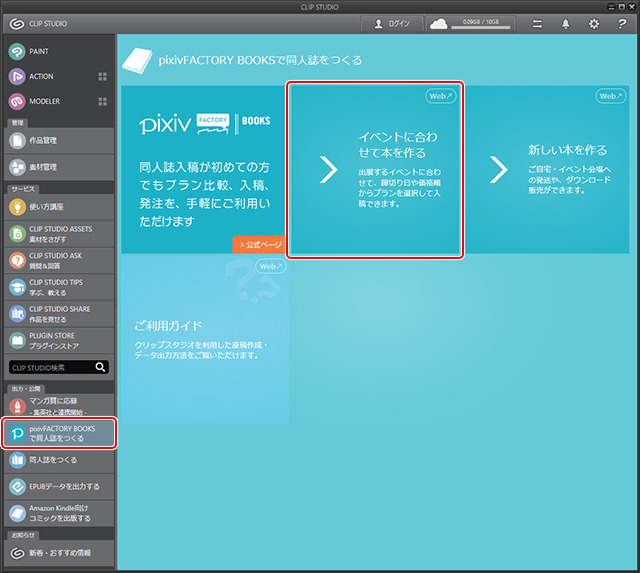Open 使い方講座 tutorials
640x573 pixels.
[x=59, y=207]
